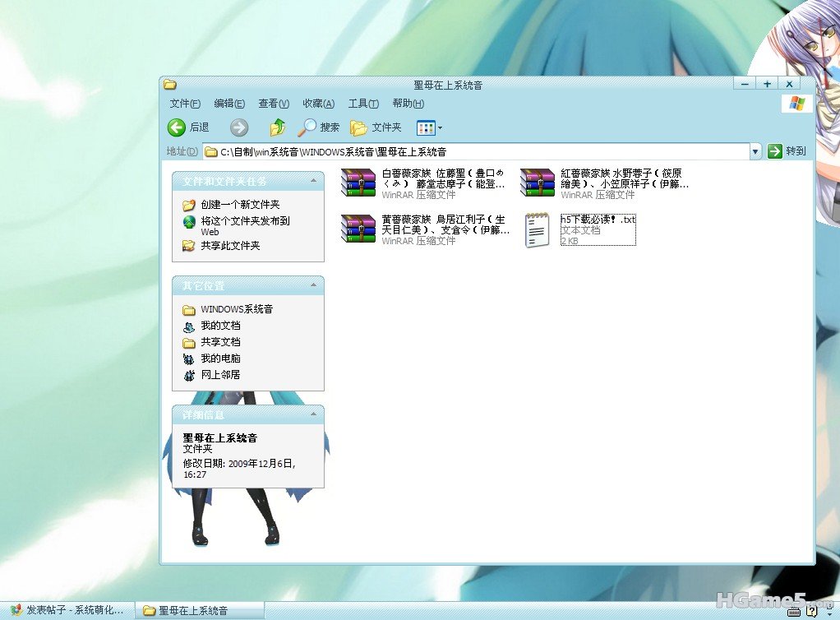Click the new folder task icon
840x620 pixels.
coord(188,205)
